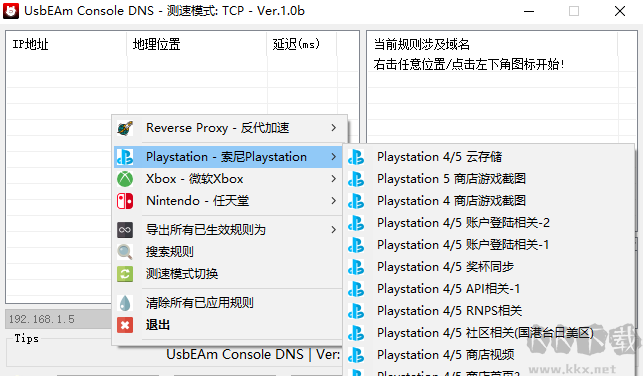The image size is (643, 376).
Task: Click the IP地址 column header
Action: click(66, 44)
